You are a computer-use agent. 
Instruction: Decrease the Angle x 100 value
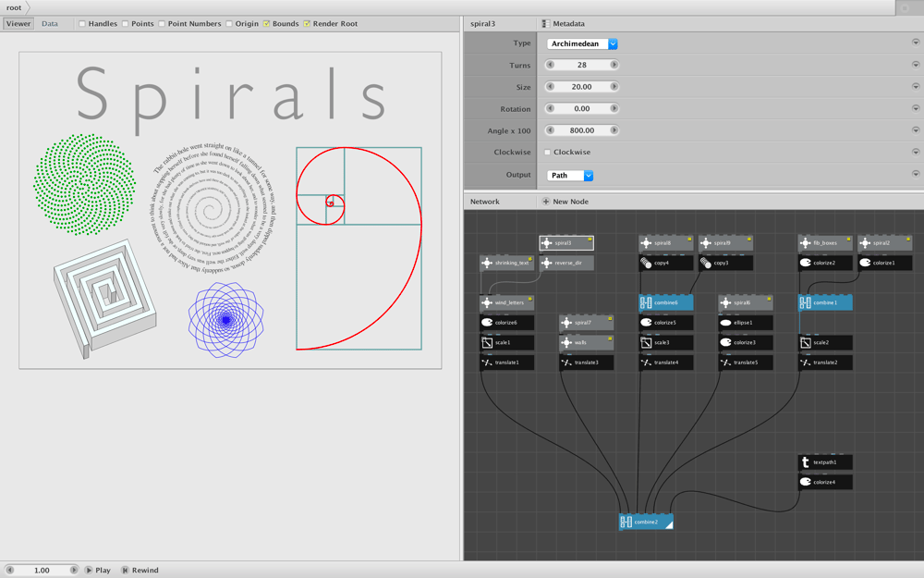click(550, 130)
